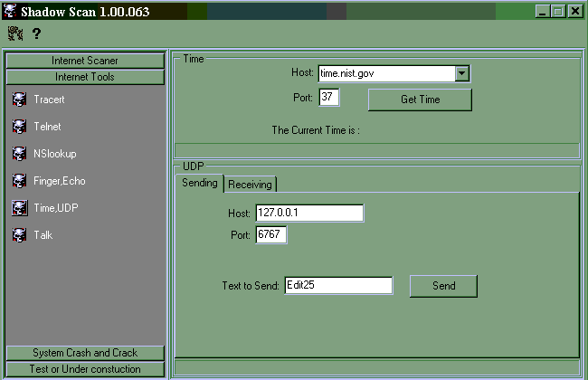Viewport: 588px width, 380px height.
Task: Open help via the question mark icon
Action: (36, 33)
